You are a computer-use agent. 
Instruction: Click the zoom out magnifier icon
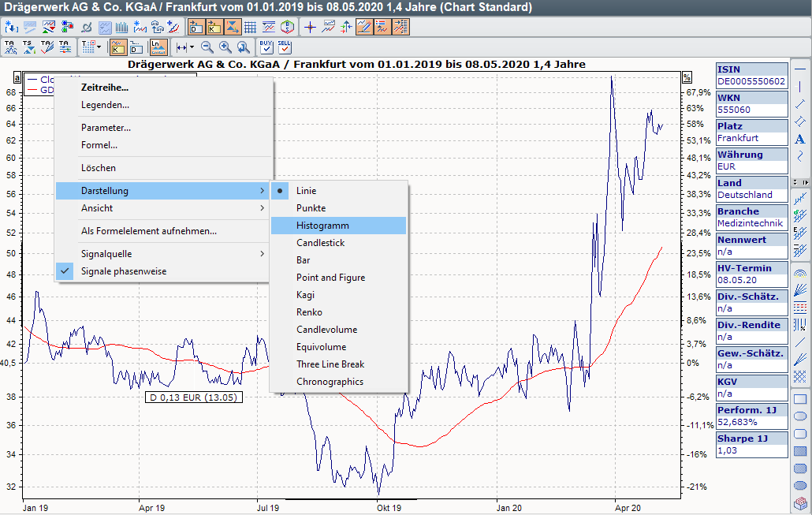(x=207, y=47)
